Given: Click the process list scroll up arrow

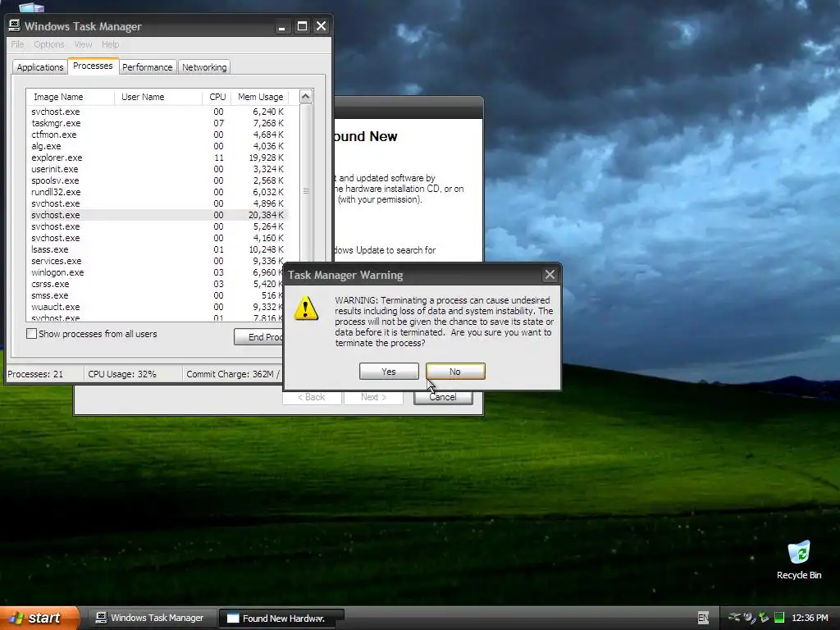Looking at the screenshot, I should pyautogui.click(x=305, y=97).
